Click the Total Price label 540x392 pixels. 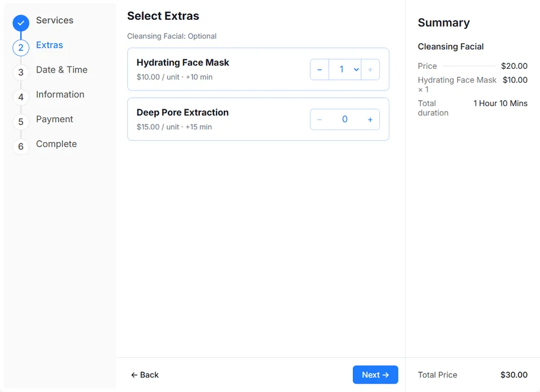(437, 375)
